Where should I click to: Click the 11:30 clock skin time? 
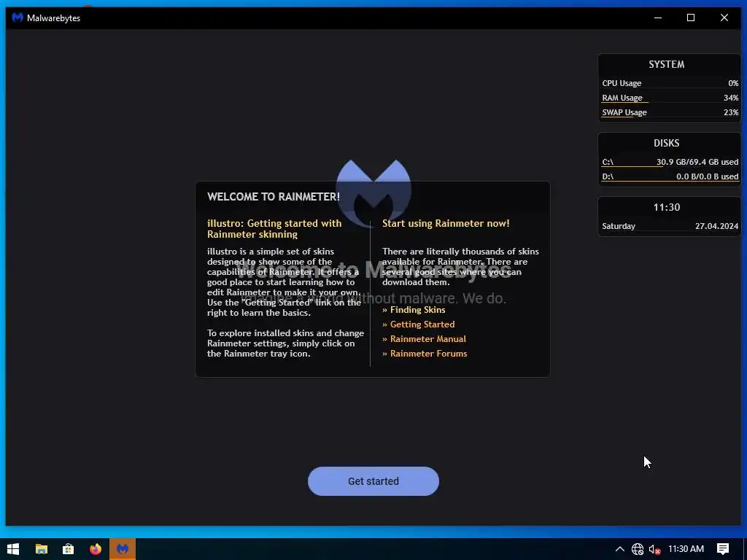point(667,207)
